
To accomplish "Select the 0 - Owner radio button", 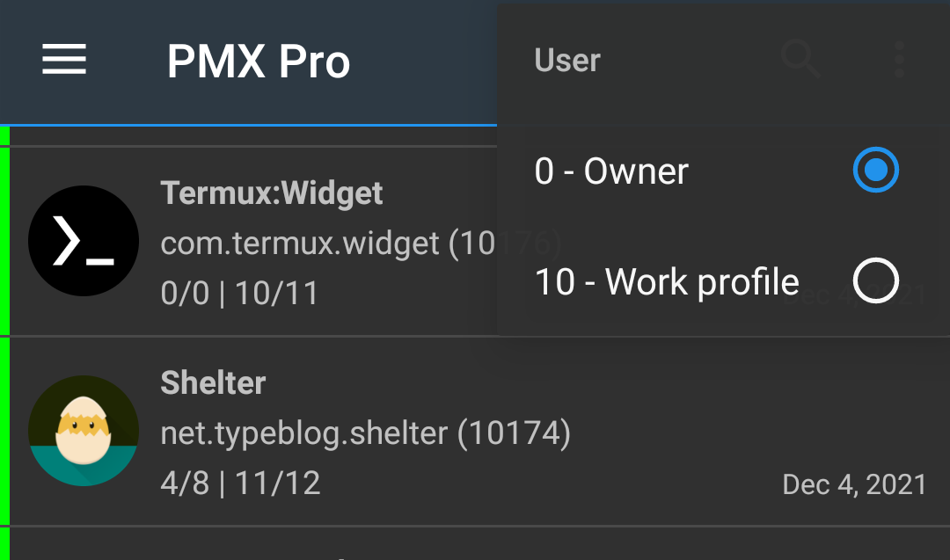I will click(x=875, y=170).
